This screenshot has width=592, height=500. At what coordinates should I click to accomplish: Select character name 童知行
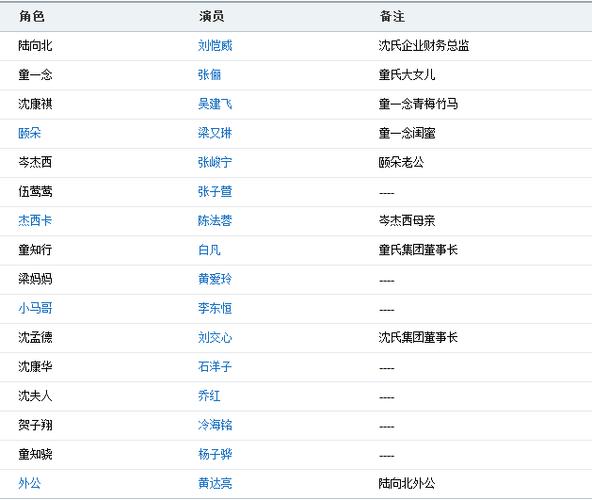tap(35, 250)
